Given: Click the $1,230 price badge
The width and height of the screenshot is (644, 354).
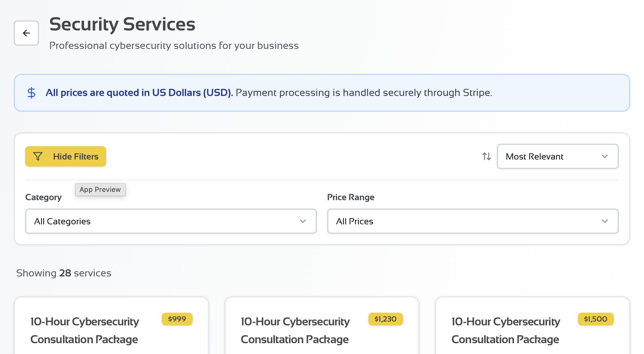Looking at the screenshot, I should [x=385, y=319].
